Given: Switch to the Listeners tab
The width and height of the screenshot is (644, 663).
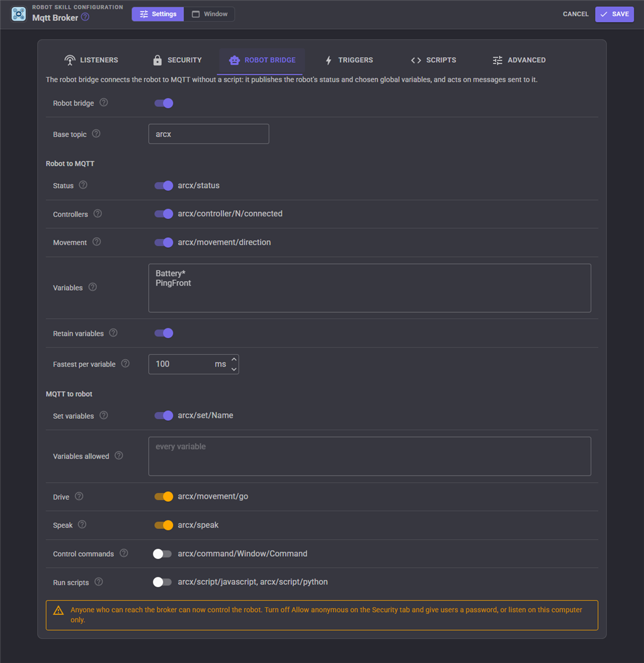Looking at the screenshot, I should pos(91,60).
